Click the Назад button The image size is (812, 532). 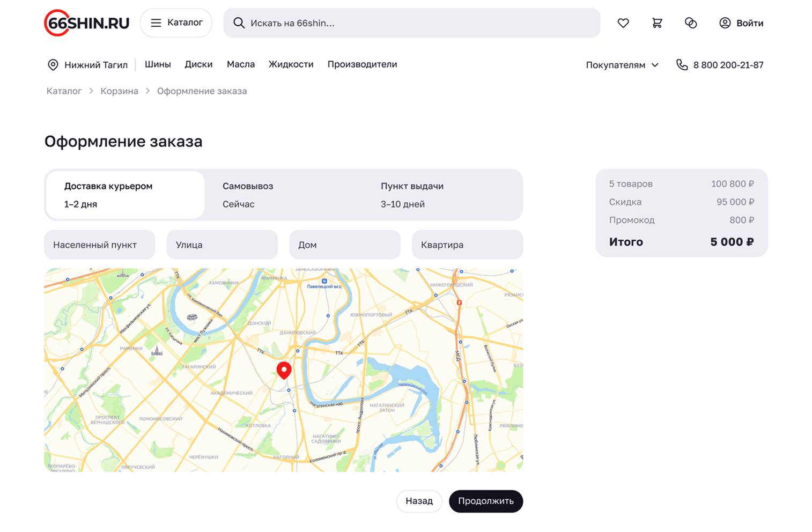419,501
